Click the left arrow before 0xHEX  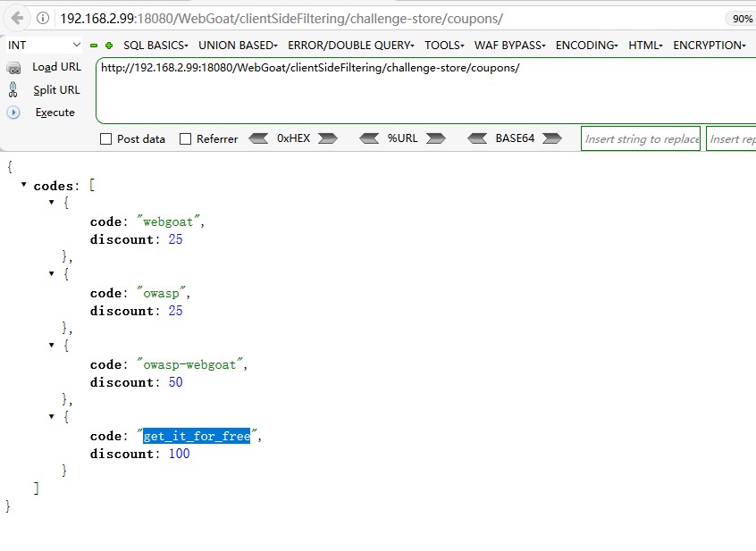pos(258,138)
